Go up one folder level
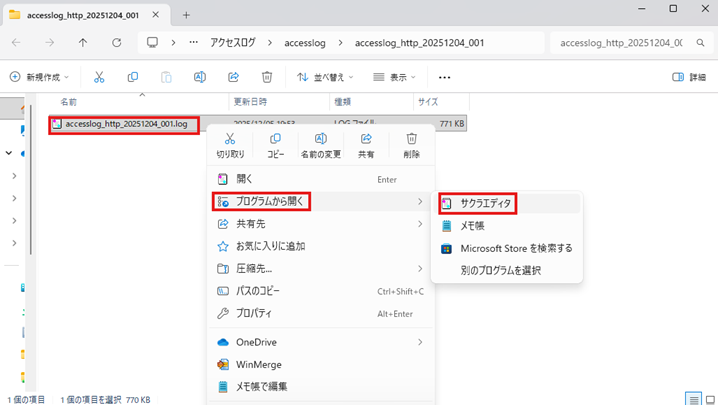Image resolution: width=718 pixels, height=405 pixels. pyautogui.click(x=82, y=43)
